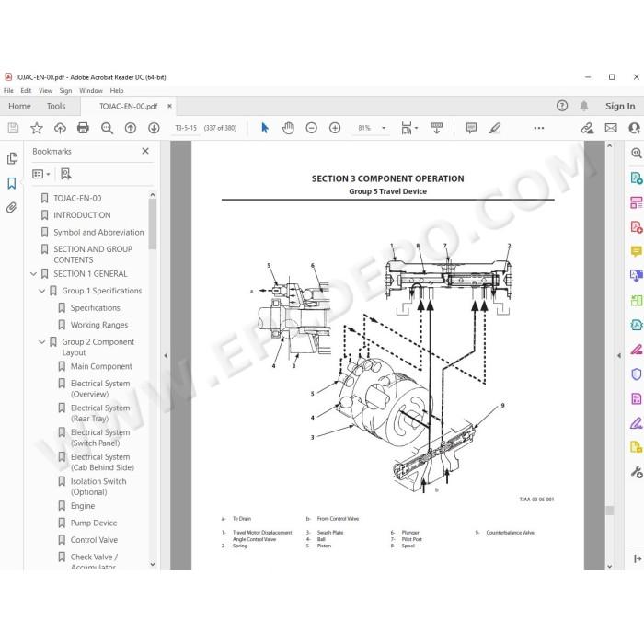
Task: Open the bookmarks options dropdown
Action: pyautogui.click(x=41, y=174)
